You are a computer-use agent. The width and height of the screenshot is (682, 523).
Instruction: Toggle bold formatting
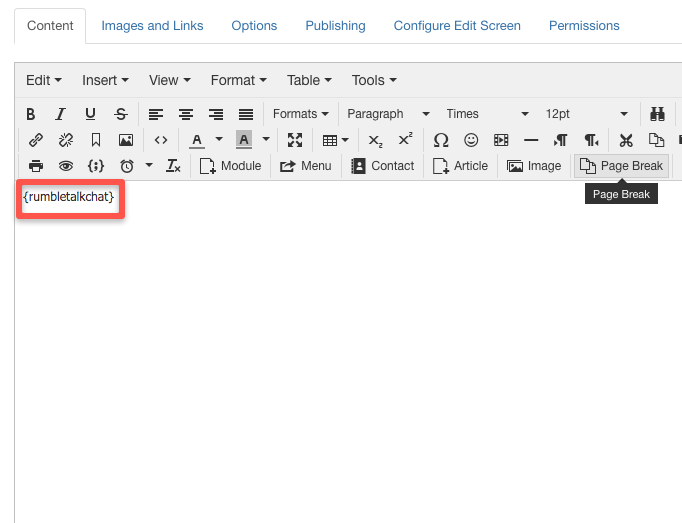point(30,114)
